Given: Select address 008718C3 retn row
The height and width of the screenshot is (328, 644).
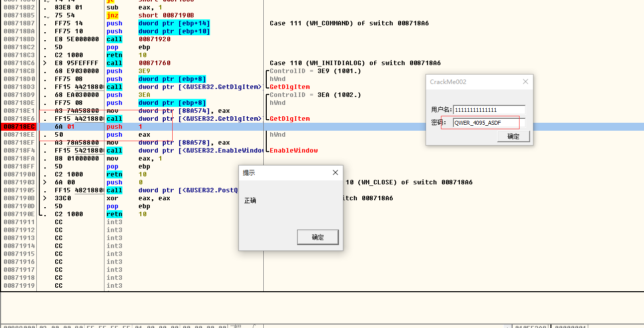Looking at the screenshot, I should point(19,55).
